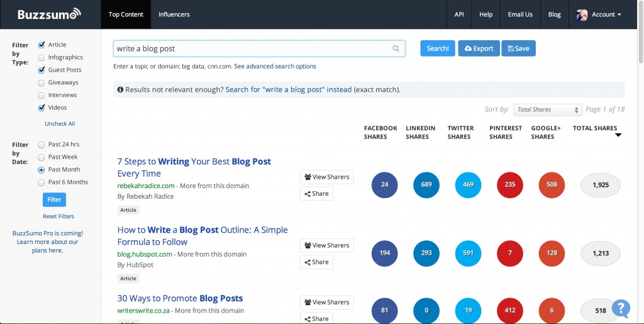Click the Save button
Viewport: 644px width, 324px height.
(x=518, y=48)
